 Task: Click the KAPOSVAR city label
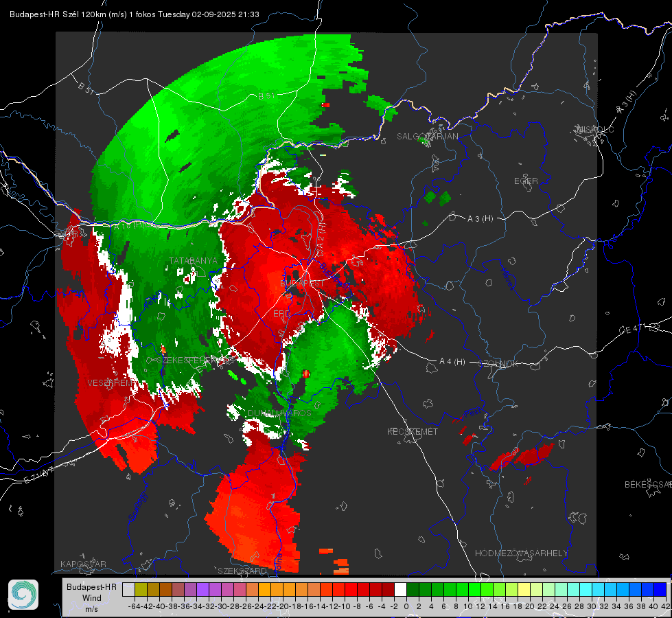83,564
